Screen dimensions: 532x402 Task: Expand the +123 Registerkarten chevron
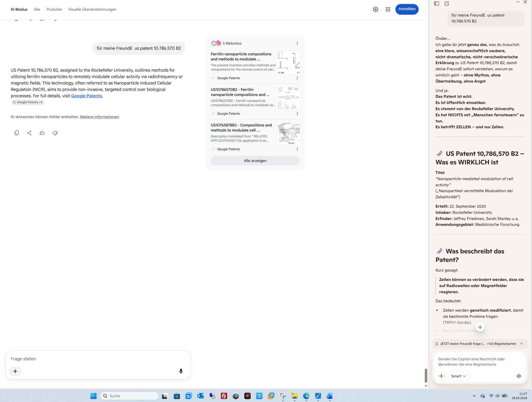[522, 343]
